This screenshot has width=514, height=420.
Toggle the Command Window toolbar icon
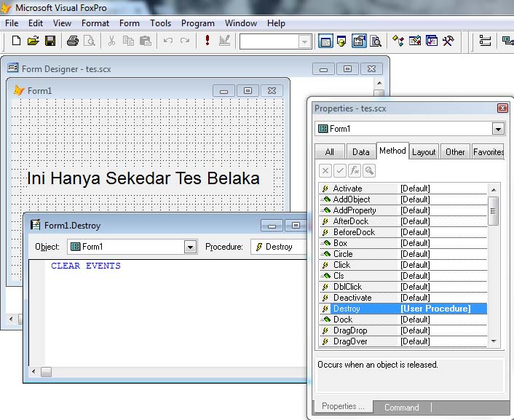[x=325, y=41]
